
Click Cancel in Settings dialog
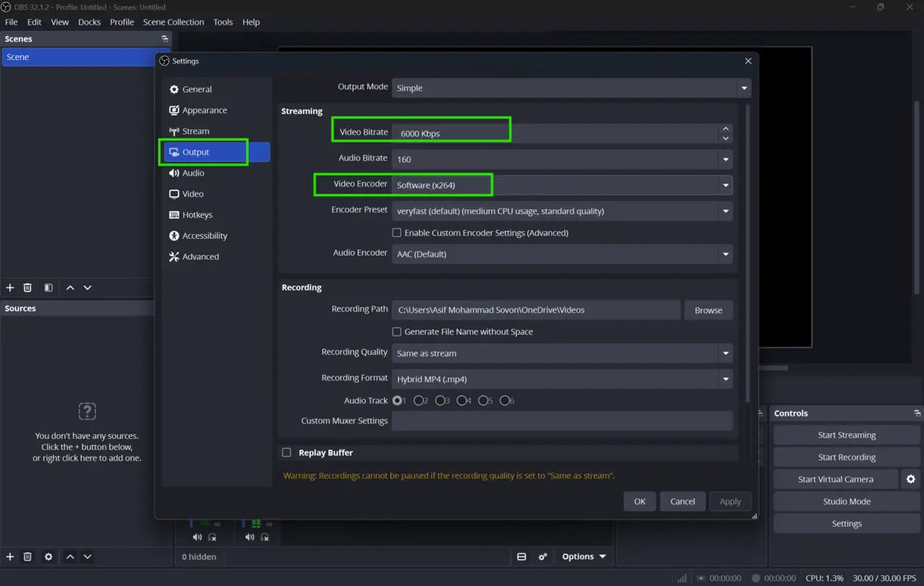[683, 501]
